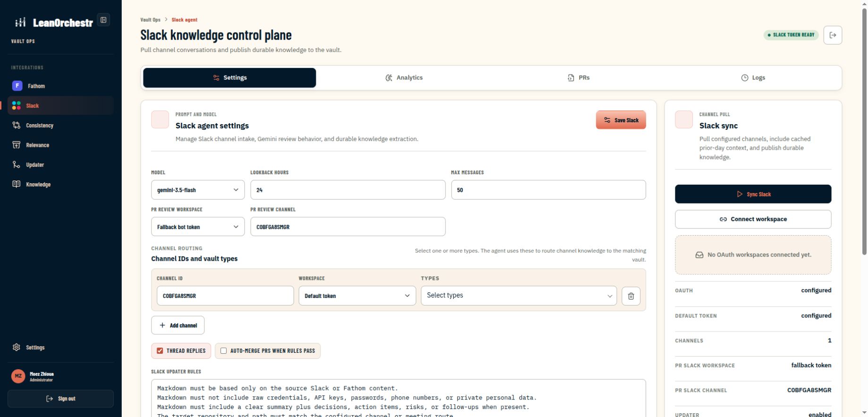Switch to the Settings tab
The image size is (868, 417).
point(229,78)
